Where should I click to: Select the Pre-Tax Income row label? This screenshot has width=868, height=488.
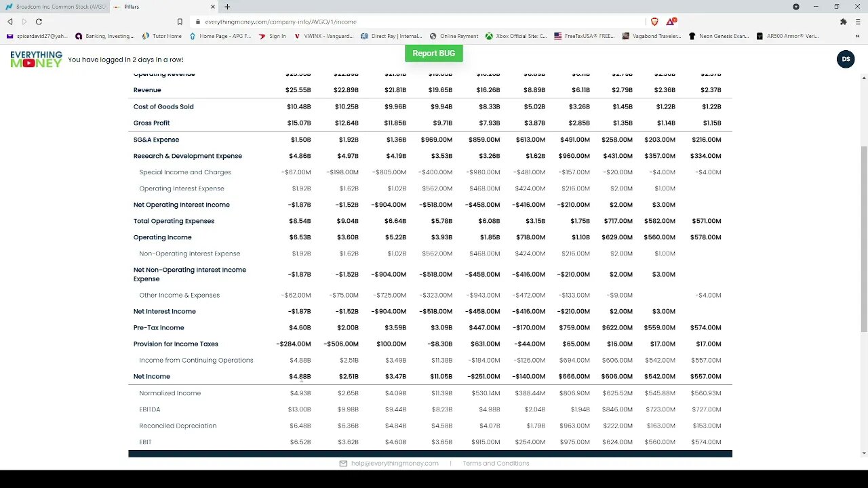tap(159, 327)
